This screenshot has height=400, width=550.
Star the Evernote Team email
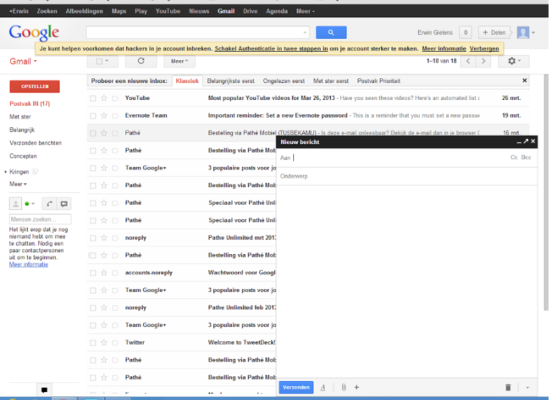tap(104, 115)
